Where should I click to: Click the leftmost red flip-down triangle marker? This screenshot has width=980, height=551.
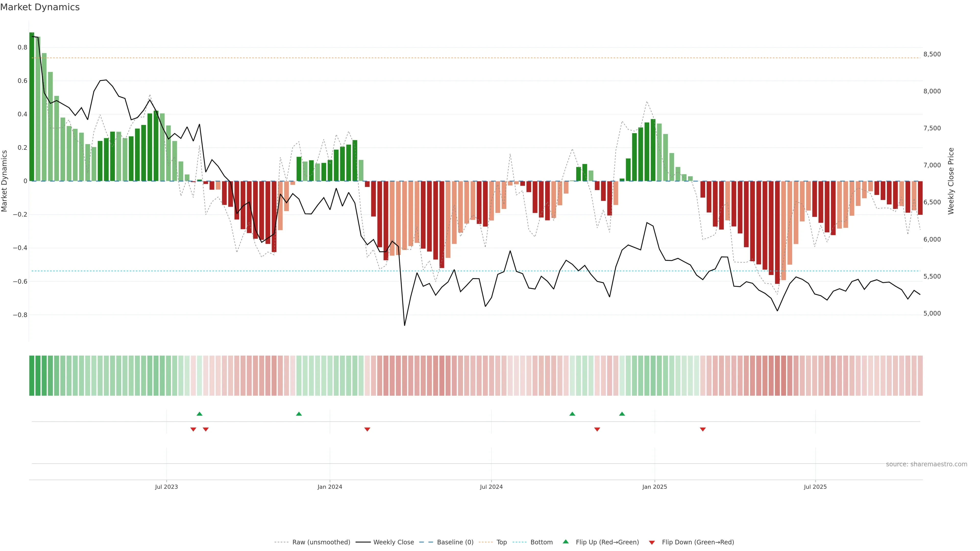pyautogui.click(x=193, y=429)
